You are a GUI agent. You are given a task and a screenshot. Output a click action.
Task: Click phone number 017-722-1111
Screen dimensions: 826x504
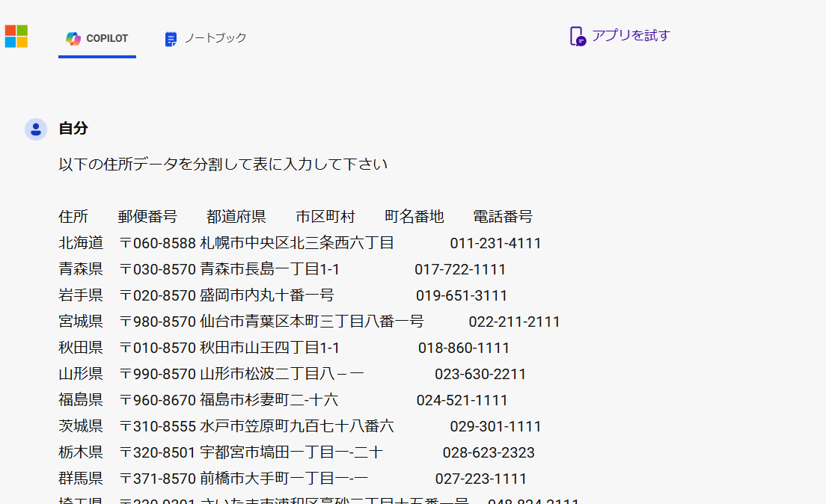(460, 270)
